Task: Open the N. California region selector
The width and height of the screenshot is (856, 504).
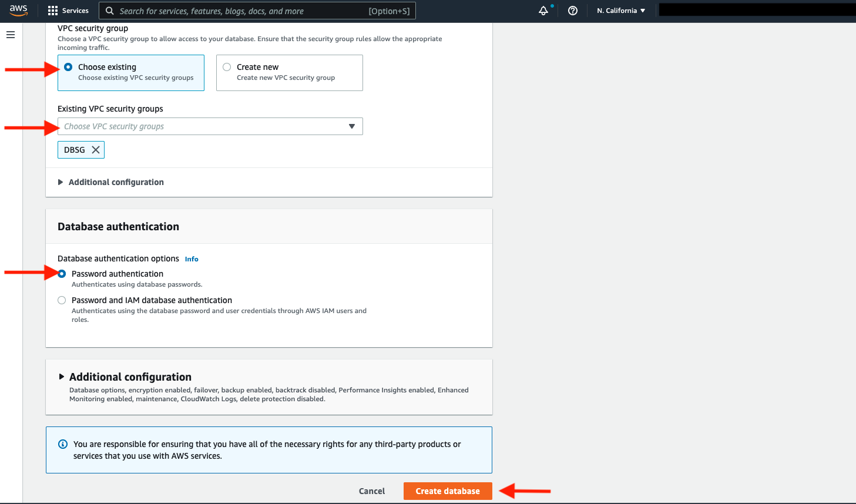Action: point(621,11)
